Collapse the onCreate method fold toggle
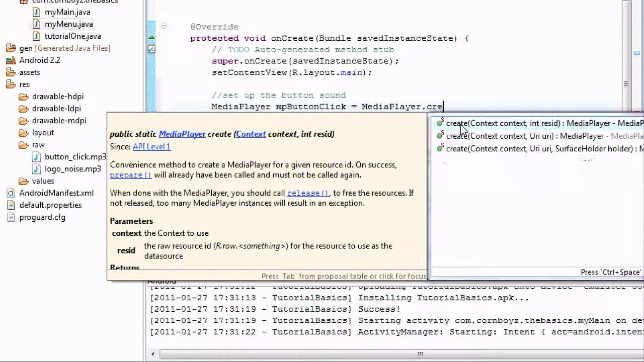 (164, 26)
